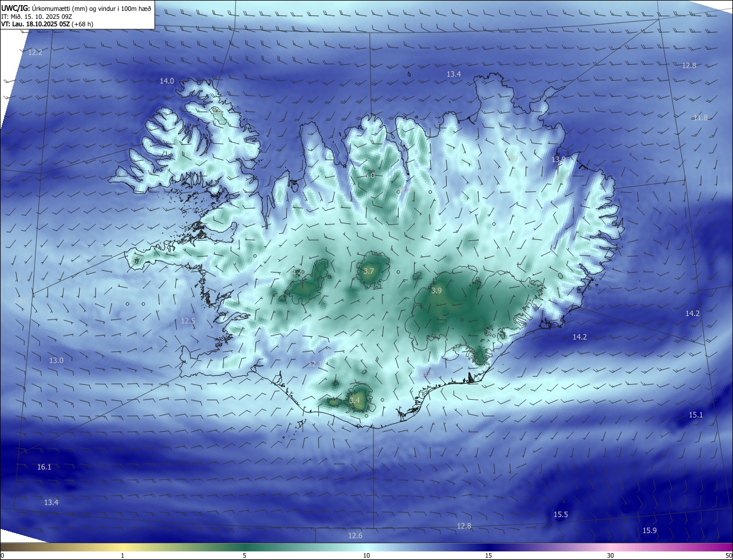Click the "12.5" value label
This screenshot has height=560, width=733.
coord(188,321)
